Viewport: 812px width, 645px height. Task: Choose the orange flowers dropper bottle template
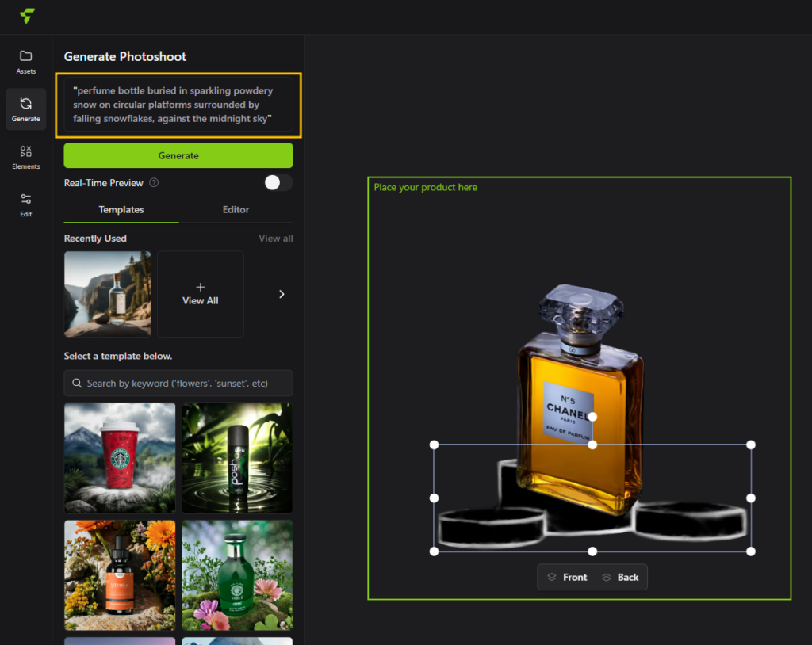[120, 575]
